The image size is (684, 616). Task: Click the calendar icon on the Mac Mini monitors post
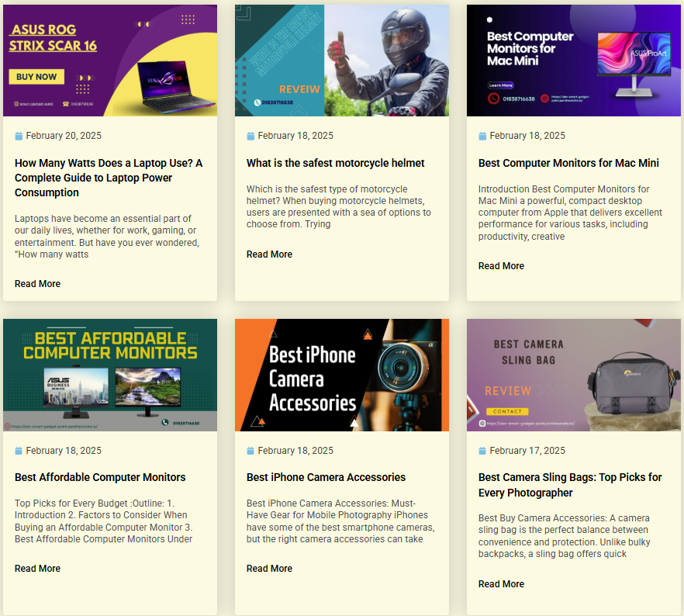482,136
